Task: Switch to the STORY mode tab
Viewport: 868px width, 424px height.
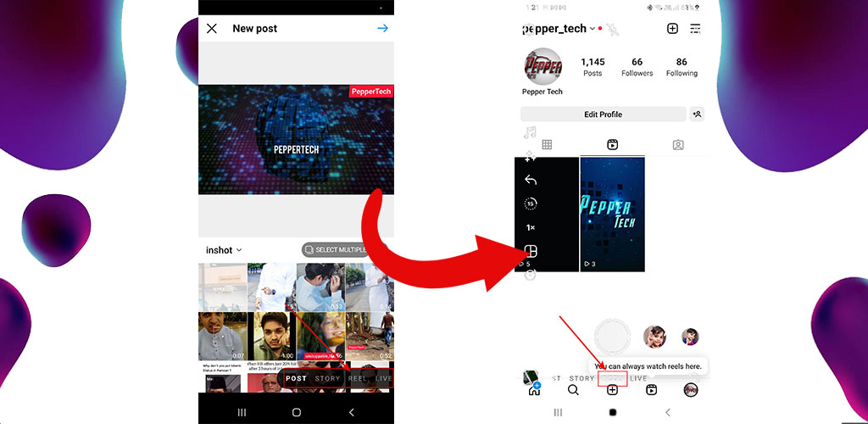Action: pos(327,379)
